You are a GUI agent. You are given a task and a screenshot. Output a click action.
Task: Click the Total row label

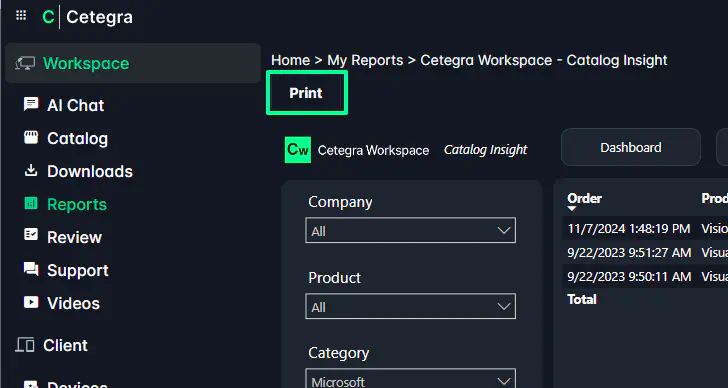[x=582, y=299]
